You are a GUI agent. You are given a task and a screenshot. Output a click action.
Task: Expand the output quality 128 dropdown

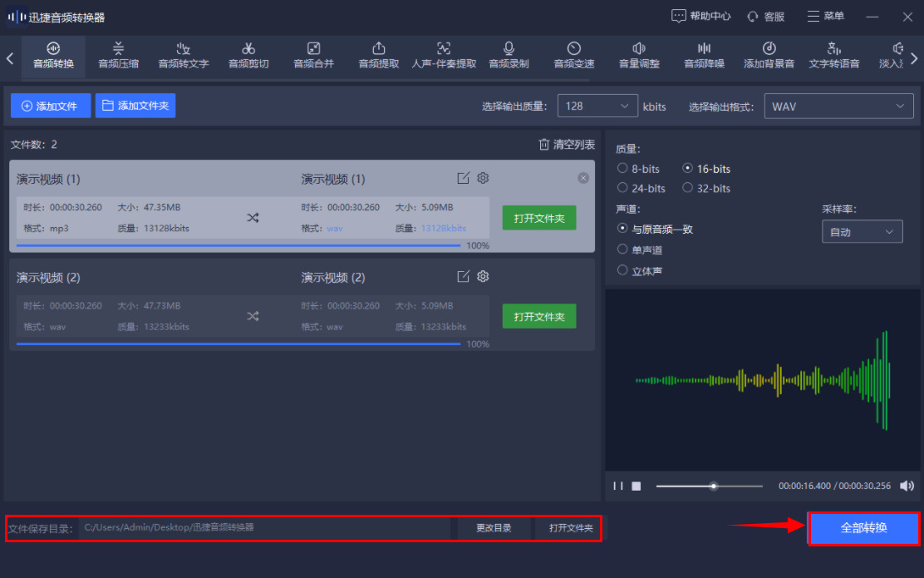point(597,106)
